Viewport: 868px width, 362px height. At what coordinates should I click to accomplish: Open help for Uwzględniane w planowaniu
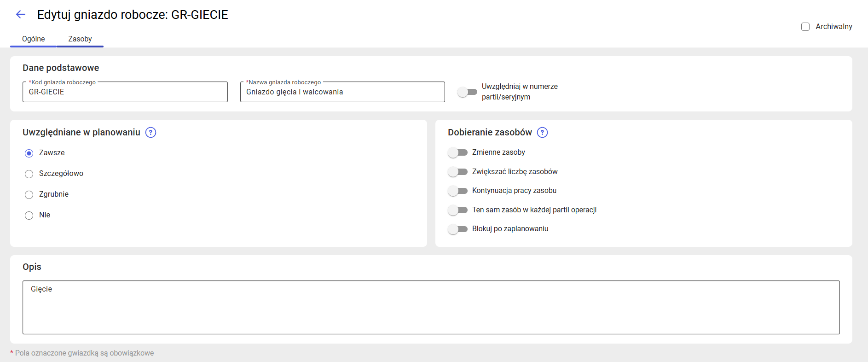[x=150, y=133]
